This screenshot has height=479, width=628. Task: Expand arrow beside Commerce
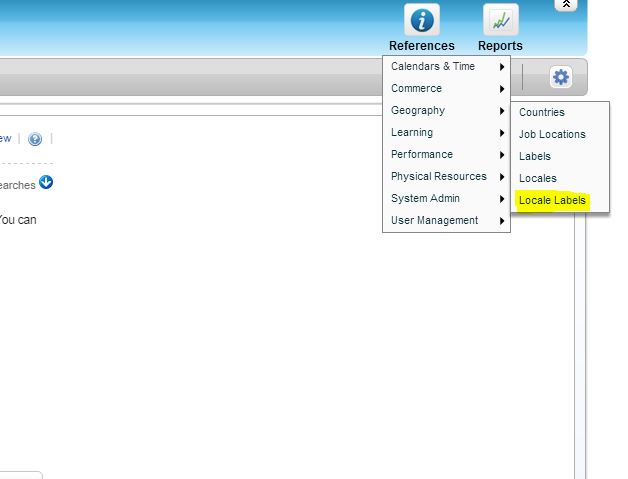pos(502,89)
